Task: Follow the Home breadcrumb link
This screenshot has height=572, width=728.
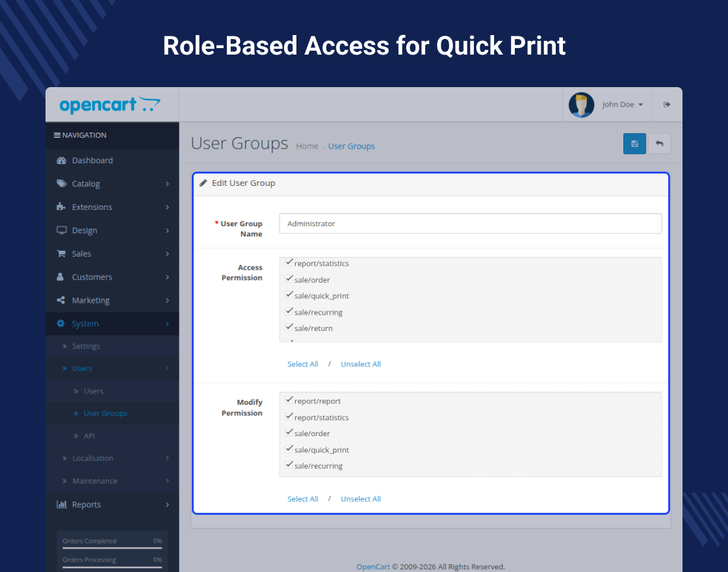Action: [307, 146]
